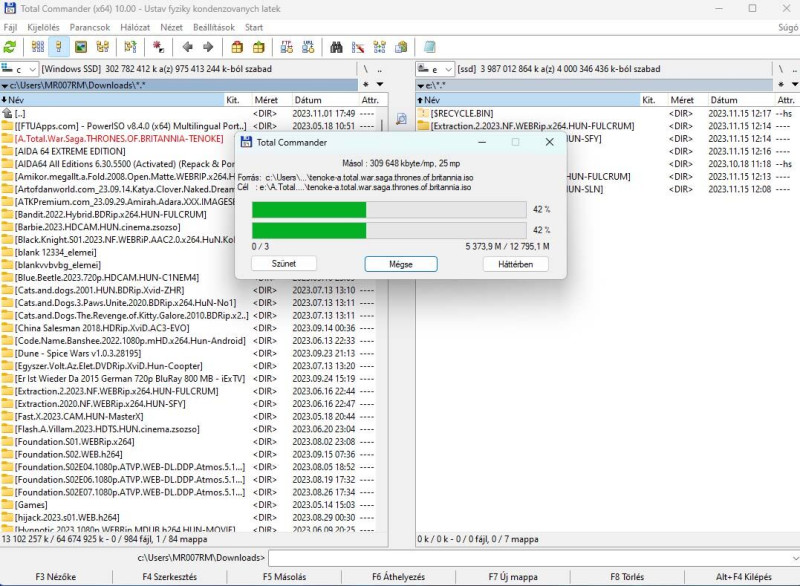This screenshot has height=586, width=800.
Task: Open new URL FTP connection icon
Action: pyautogui.click(x=308, y=47)
